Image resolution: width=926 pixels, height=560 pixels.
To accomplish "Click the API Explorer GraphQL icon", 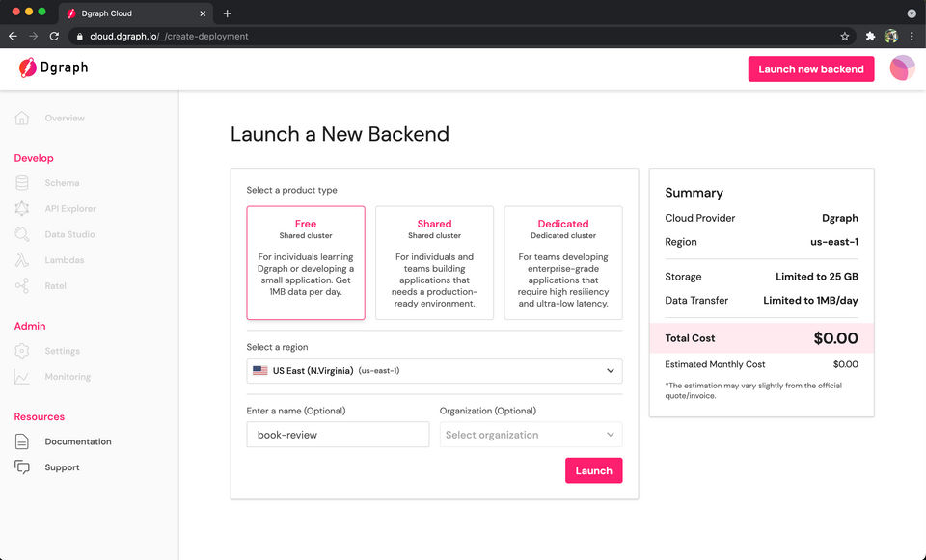I will (22, 208).
